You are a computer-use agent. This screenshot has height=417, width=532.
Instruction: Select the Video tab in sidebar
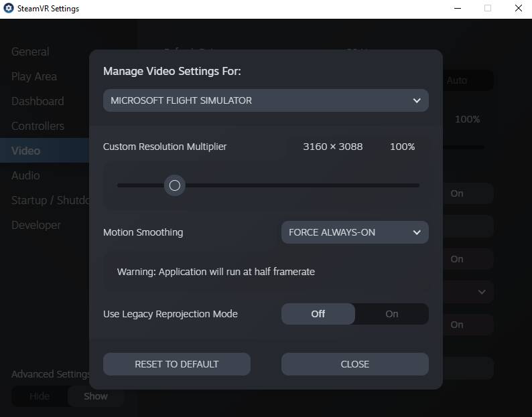point(25,151)
